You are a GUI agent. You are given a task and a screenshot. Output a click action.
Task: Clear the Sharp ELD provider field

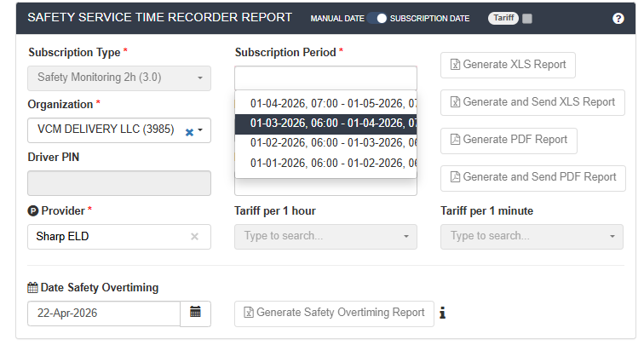tap(194, 237)
